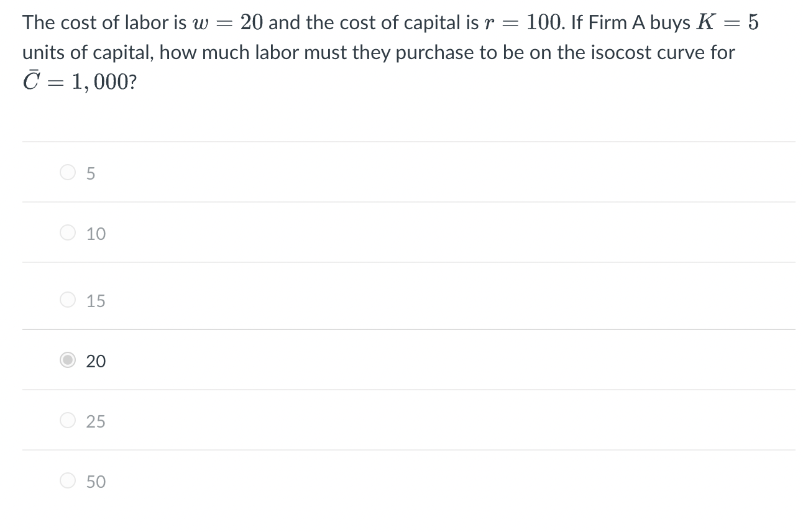Select the radio button for answer 5

(68, 172)
